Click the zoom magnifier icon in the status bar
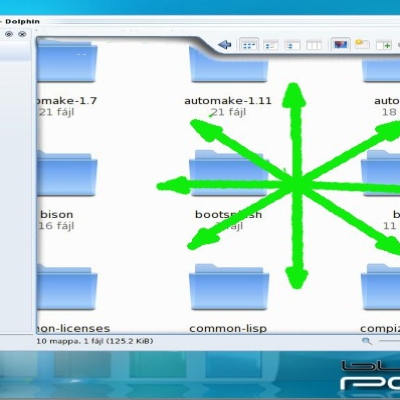Image resolution: width=400 pixels, height=400 pixels. pyautogui.click(x=367, y=341)
